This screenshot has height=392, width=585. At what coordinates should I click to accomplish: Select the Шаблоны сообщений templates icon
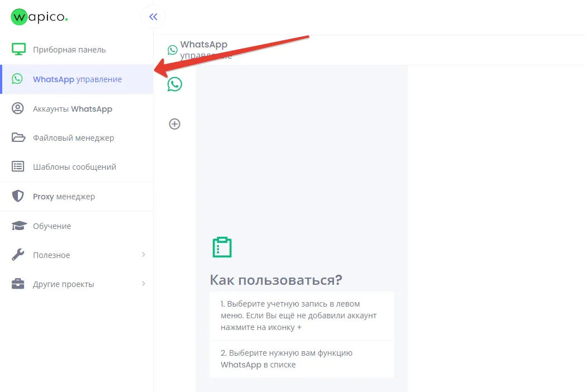point(18,166)
